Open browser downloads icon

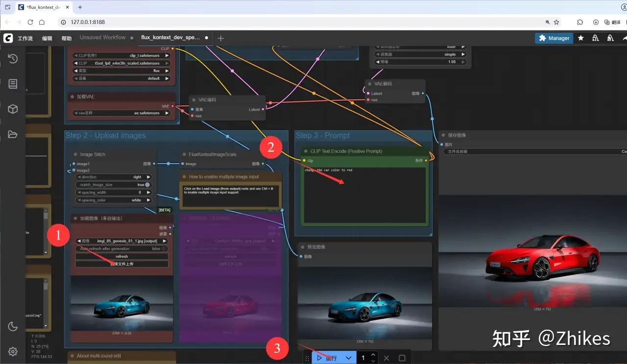coord(596,22)
